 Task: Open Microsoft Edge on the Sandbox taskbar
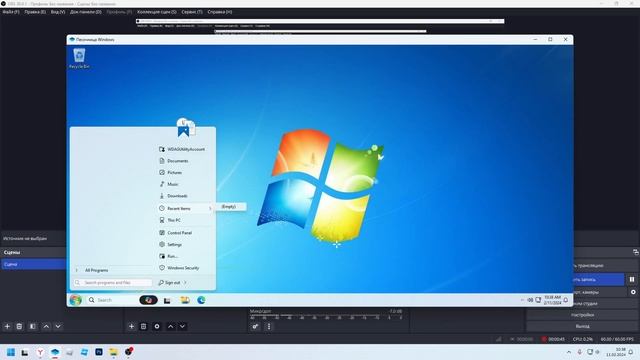coord(201,300)
